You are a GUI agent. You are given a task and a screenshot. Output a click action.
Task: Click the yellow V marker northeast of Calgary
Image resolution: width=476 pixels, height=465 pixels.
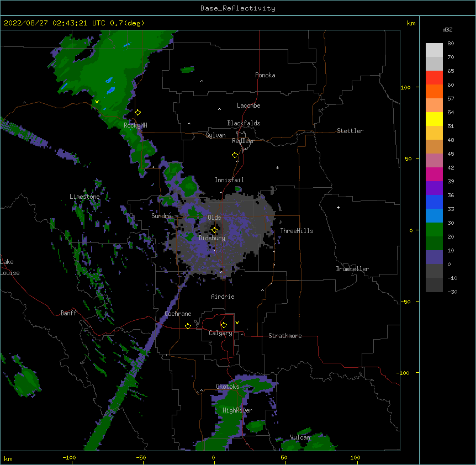237,323
